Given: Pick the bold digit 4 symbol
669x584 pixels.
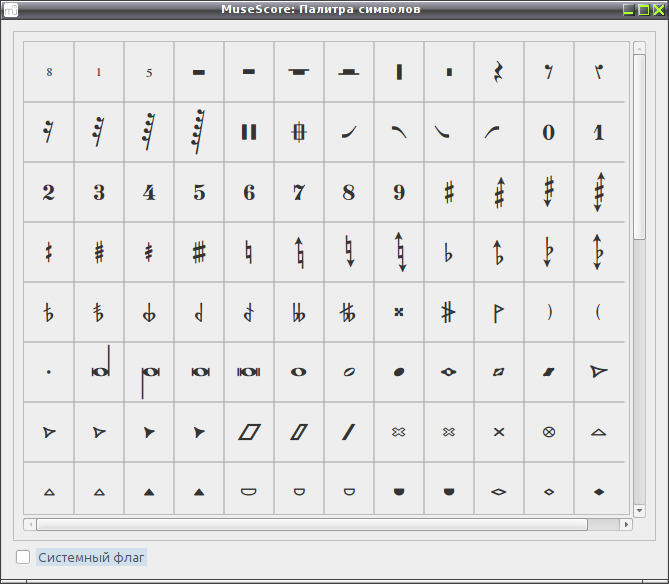Looking at the screenshot, I should tap(149, 192).
